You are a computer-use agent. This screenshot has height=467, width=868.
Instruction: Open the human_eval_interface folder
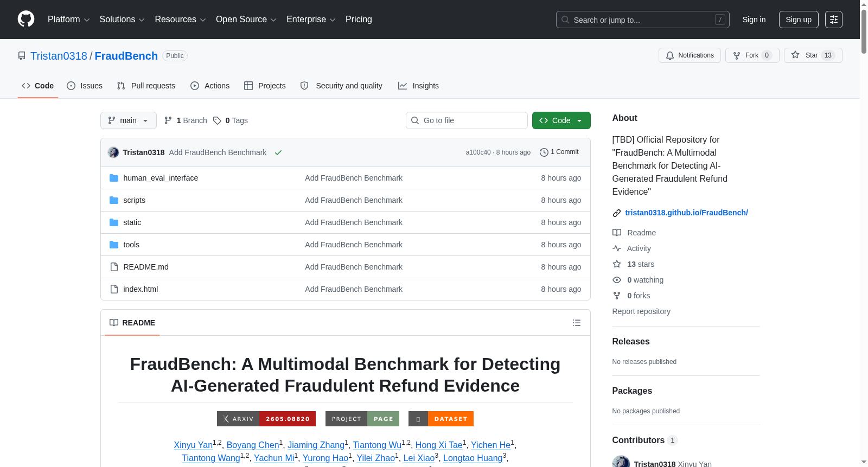[161, 178]
